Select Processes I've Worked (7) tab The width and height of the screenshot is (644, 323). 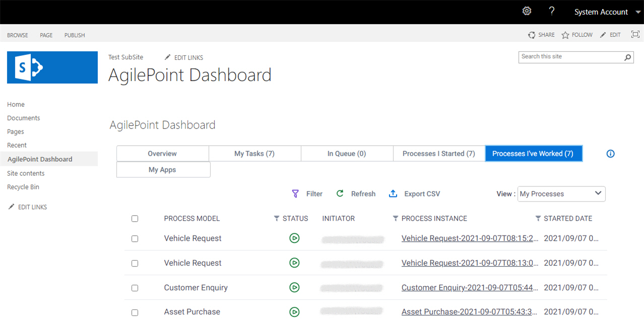tap(533, 154)
